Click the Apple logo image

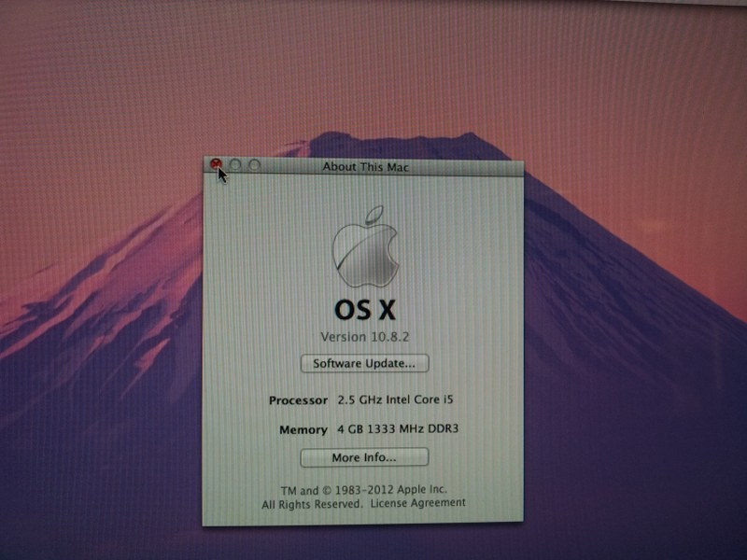click(x=365, y=246)
